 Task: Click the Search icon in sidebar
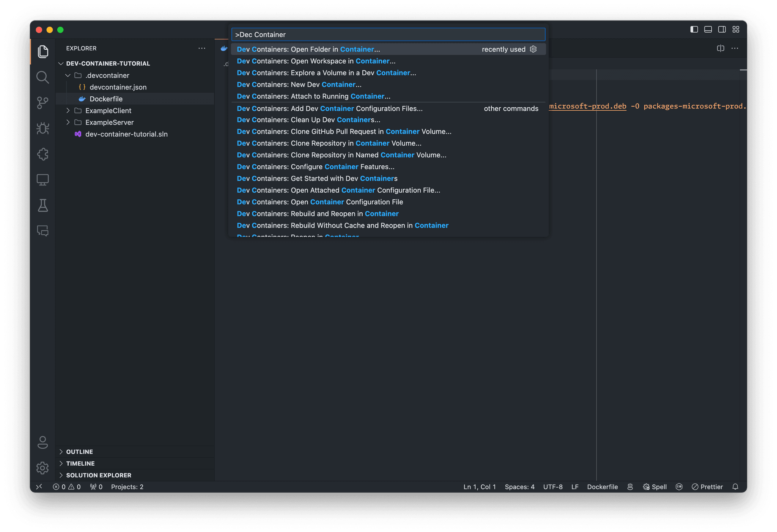[x=43, y=76]
